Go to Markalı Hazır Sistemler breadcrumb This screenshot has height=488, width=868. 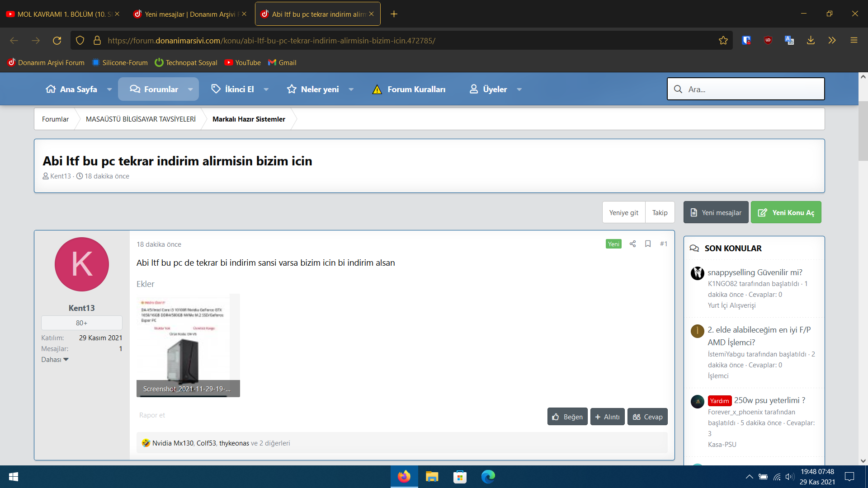249,119
